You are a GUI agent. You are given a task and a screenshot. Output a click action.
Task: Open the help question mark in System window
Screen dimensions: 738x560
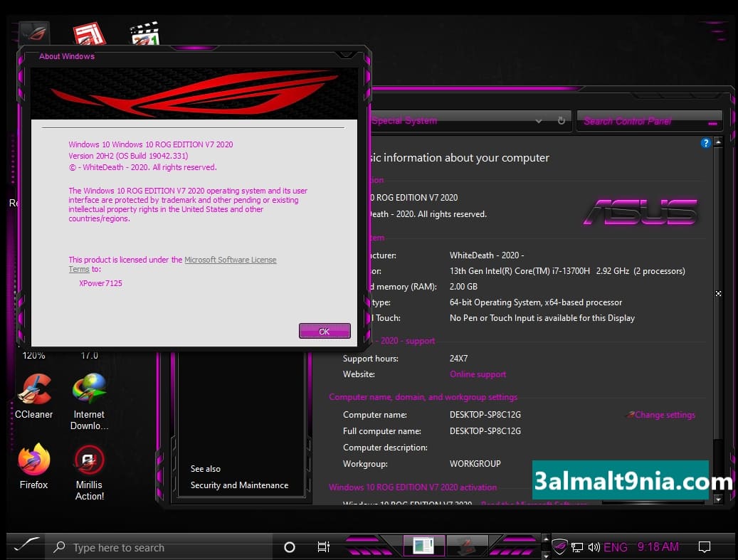705,143
